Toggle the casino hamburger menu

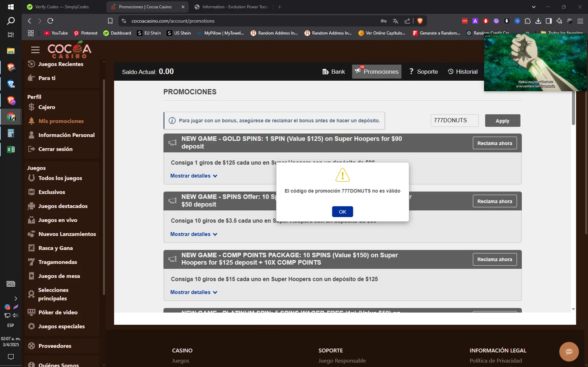(x=35, y=50)
